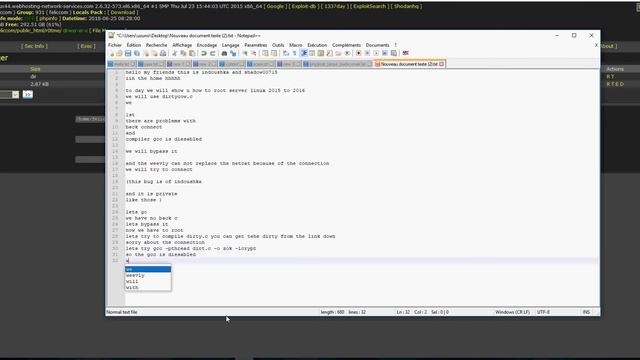Screen dimensions: 640x360
Task: Toggle show all characters pilcrow icon
Action: [294, 53]
